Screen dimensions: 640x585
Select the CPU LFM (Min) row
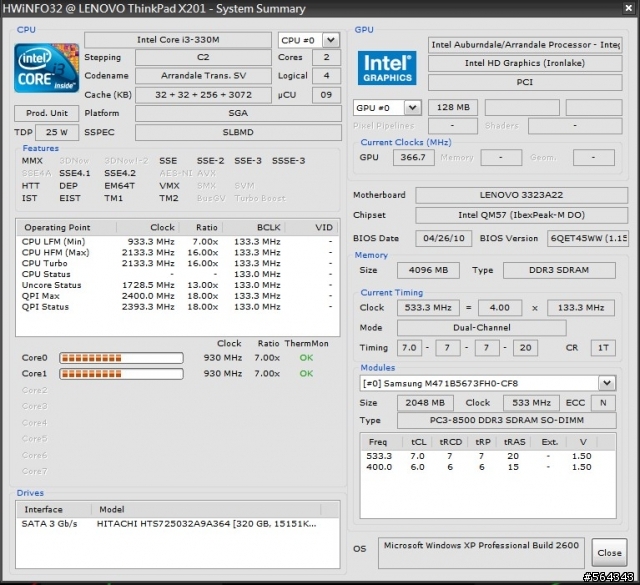tap(178, 242)
